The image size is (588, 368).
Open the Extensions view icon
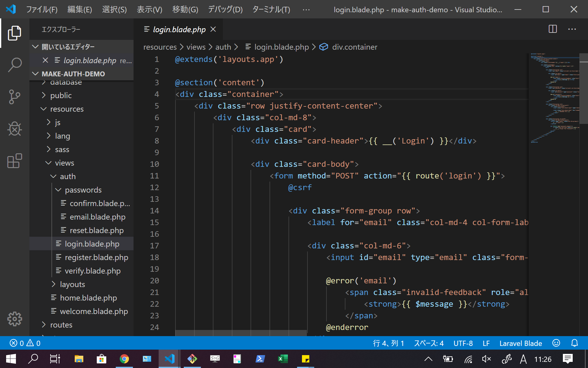14,161
